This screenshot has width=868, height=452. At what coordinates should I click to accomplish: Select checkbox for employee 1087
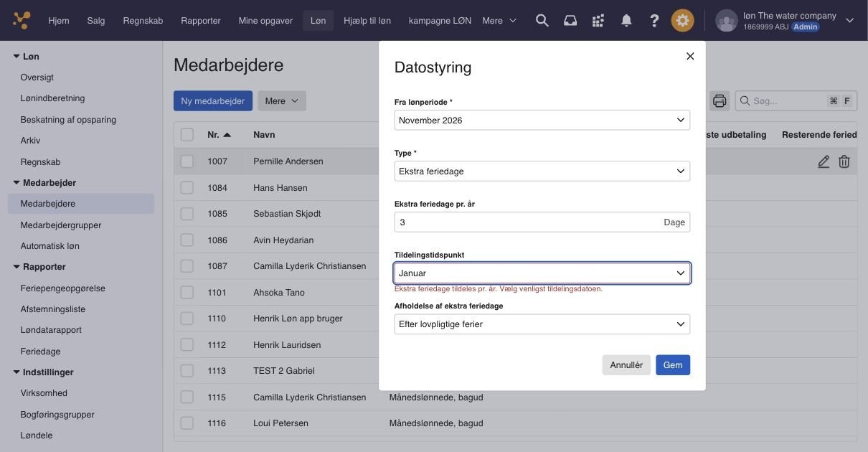tap(187, 266)
